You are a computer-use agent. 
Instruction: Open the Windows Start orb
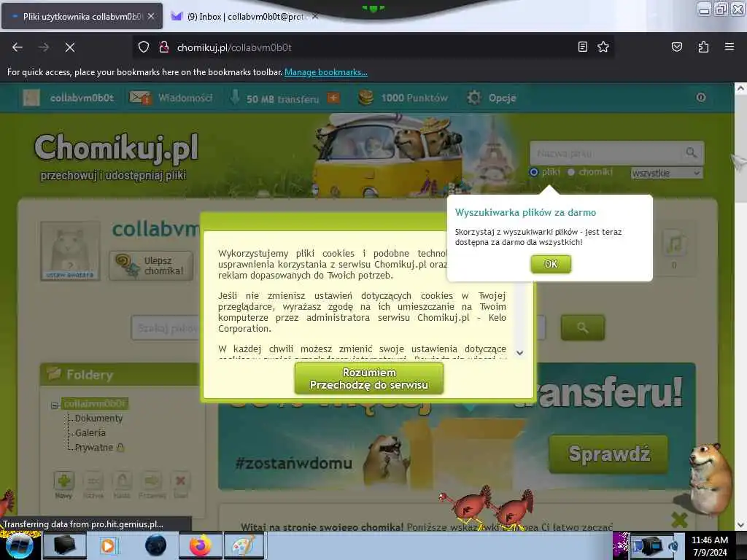[19, 545]
